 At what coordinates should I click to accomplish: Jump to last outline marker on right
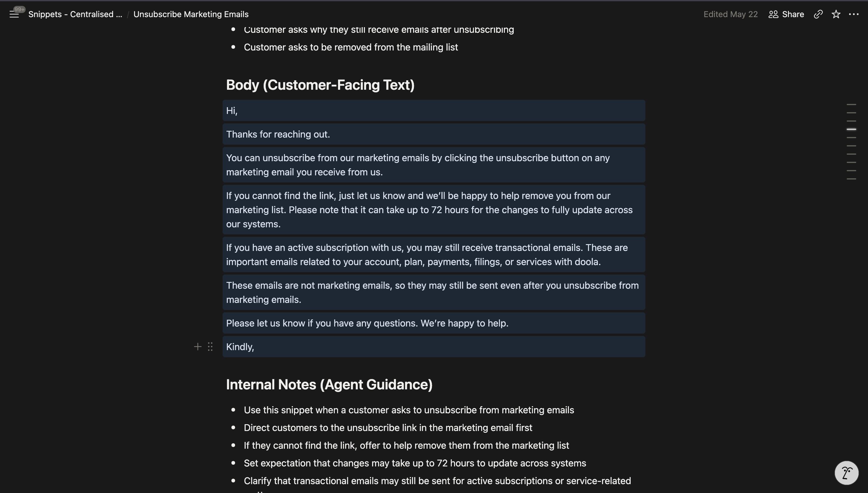tap(851, 179)
